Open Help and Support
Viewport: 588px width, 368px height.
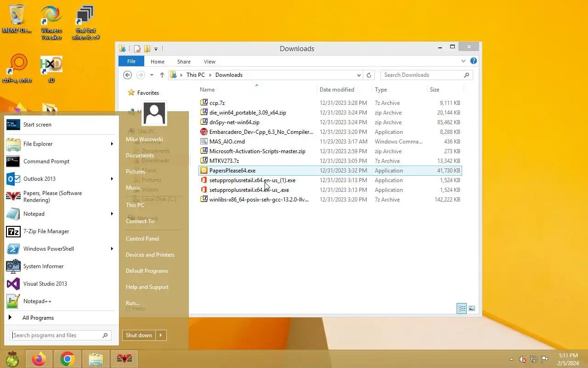(147, 287)
